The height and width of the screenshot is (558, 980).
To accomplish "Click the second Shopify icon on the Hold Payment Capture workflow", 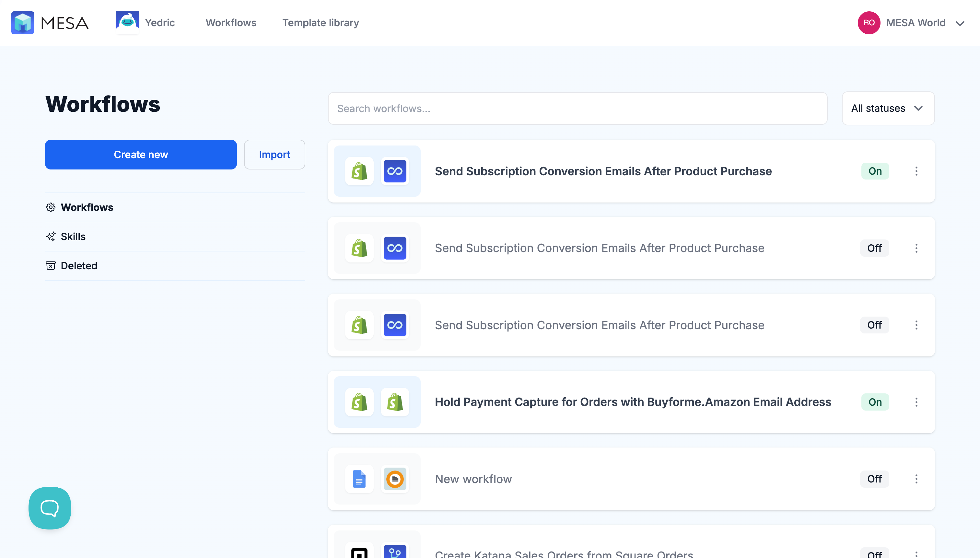I will 395,402.
